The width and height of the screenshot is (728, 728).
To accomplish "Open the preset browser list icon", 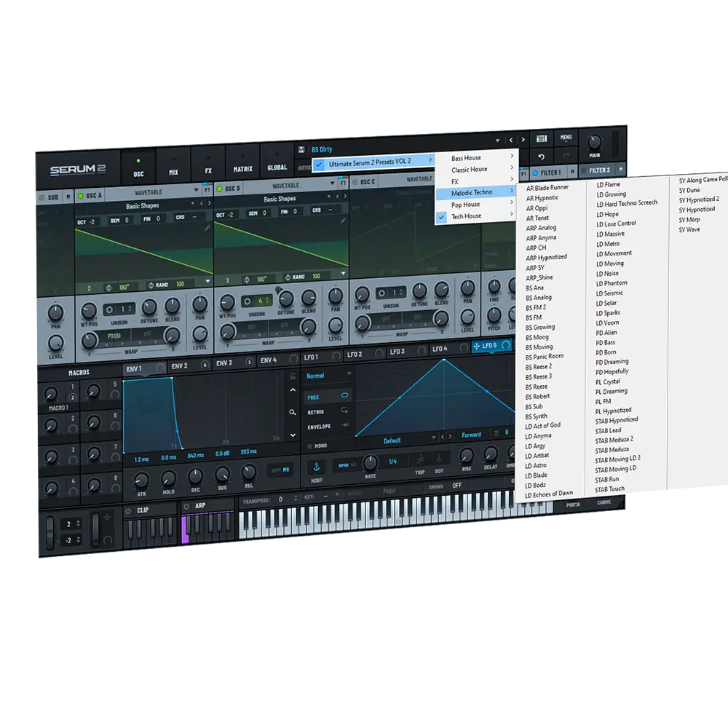I will coord(542,138).
